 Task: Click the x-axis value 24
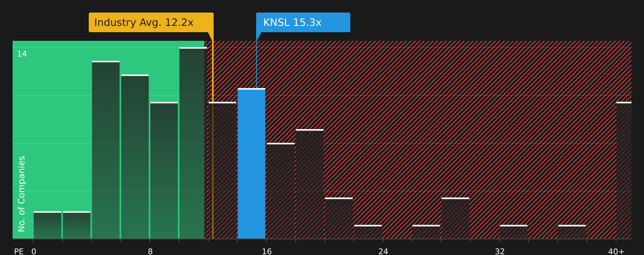[x=383, y=251]
